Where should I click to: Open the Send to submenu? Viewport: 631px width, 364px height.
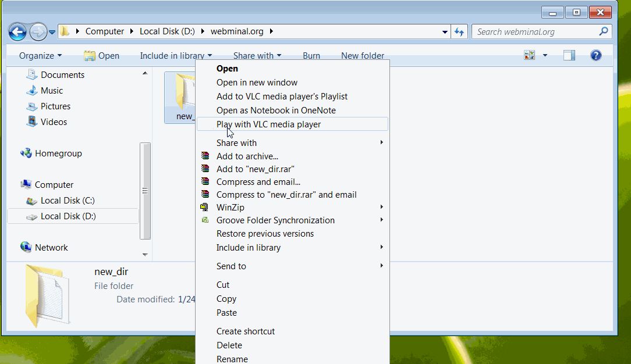(293, 266)
